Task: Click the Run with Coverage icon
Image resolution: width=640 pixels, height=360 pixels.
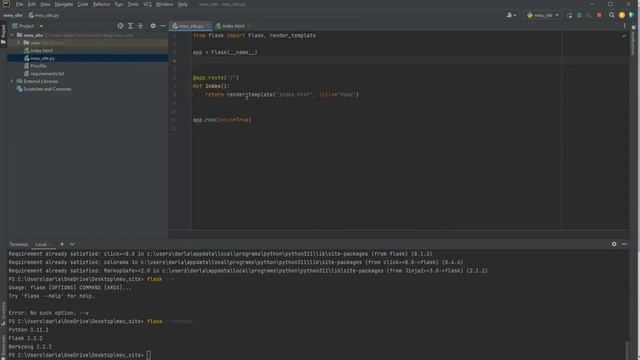Action: point(589,16)
